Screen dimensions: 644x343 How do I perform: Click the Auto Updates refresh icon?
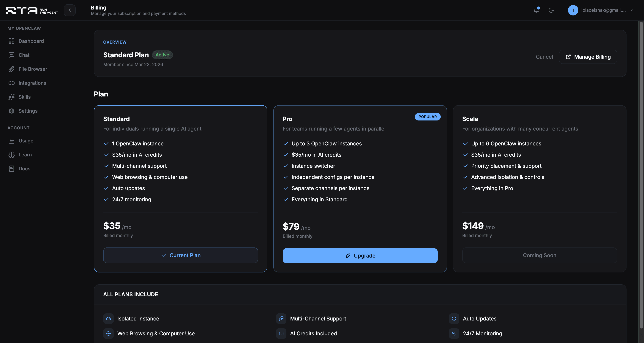coord(454,319)
